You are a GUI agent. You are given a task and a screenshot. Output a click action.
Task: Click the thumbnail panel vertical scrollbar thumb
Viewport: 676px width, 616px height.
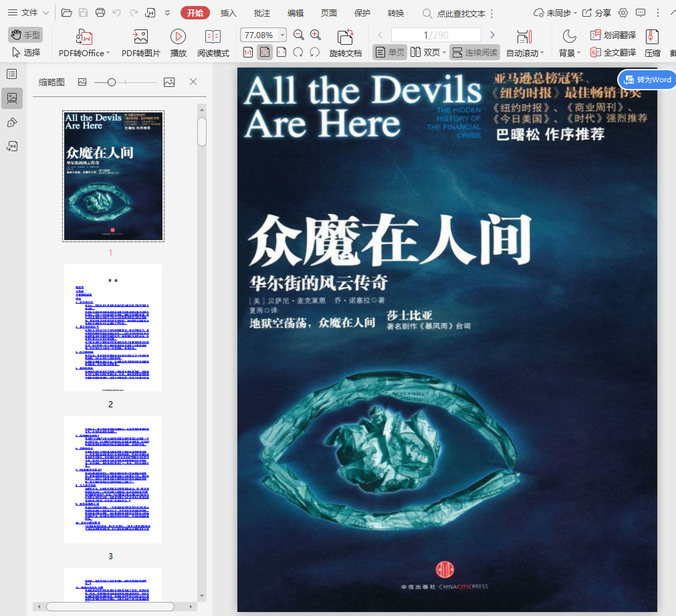coord(202,132)
